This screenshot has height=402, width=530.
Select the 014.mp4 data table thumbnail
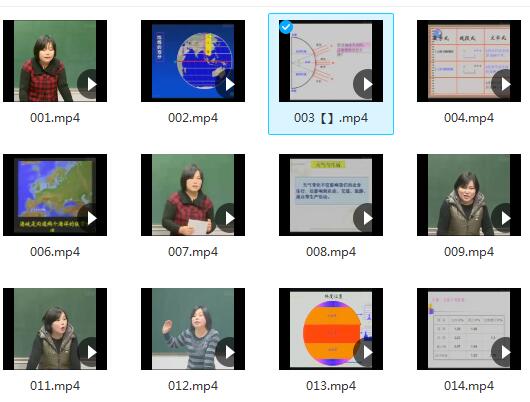point(469,329)
